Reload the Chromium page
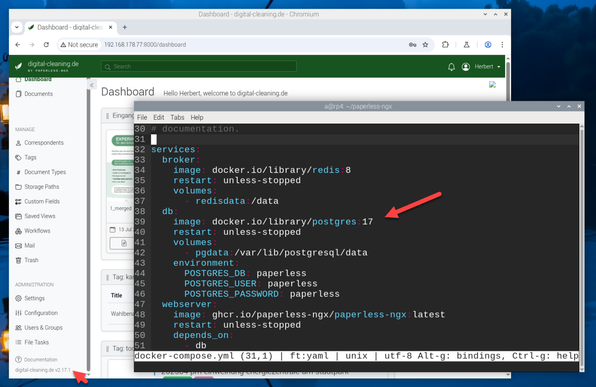The width and height of the screenshot is (596, 387). pos(46,45)
